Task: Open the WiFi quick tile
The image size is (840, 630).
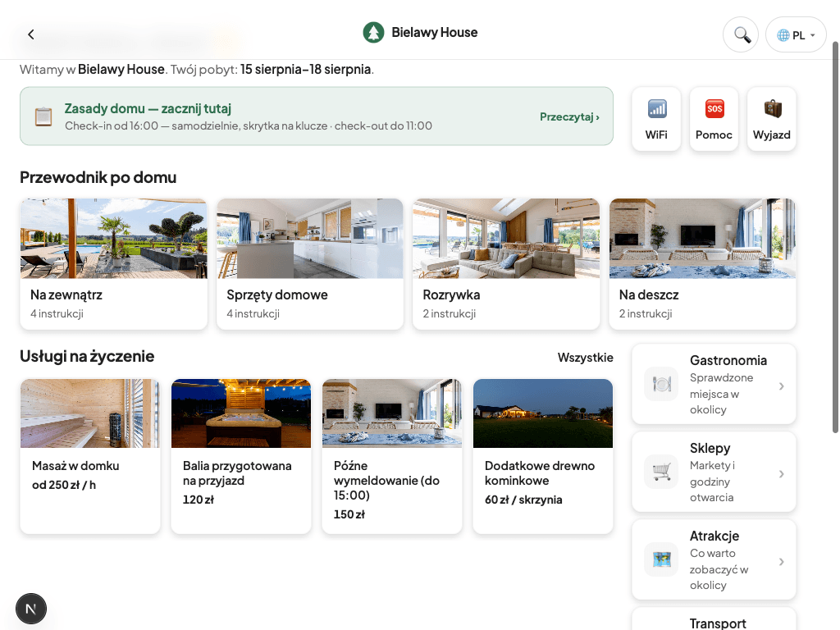Action: [656, 119]
